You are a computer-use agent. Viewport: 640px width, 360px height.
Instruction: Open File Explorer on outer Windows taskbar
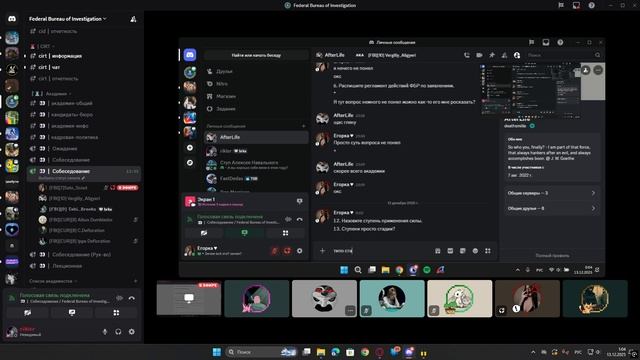coord(321,352)
